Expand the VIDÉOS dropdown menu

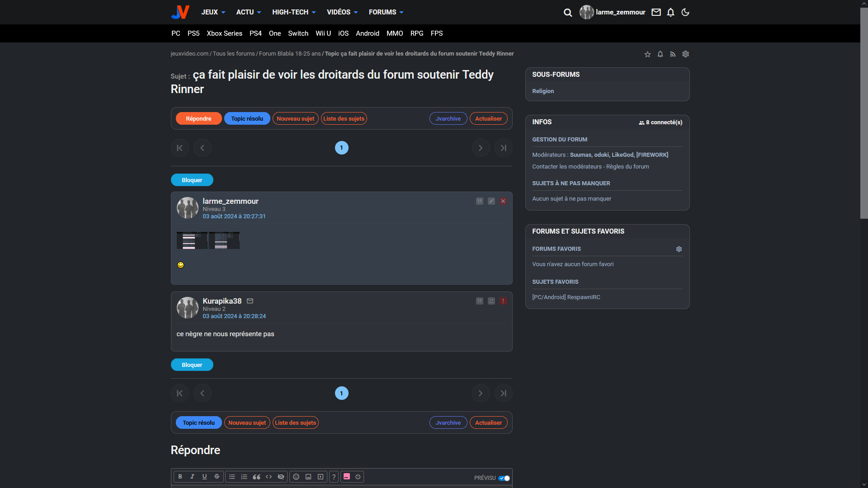pos(342,12)
